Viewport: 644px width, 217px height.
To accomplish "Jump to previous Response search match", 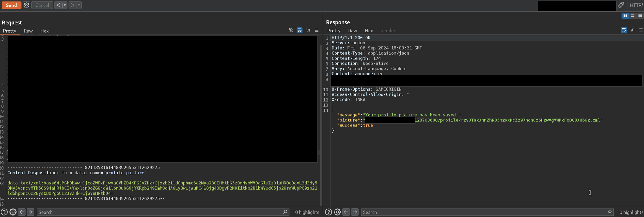I will click(x=346, y=212).
